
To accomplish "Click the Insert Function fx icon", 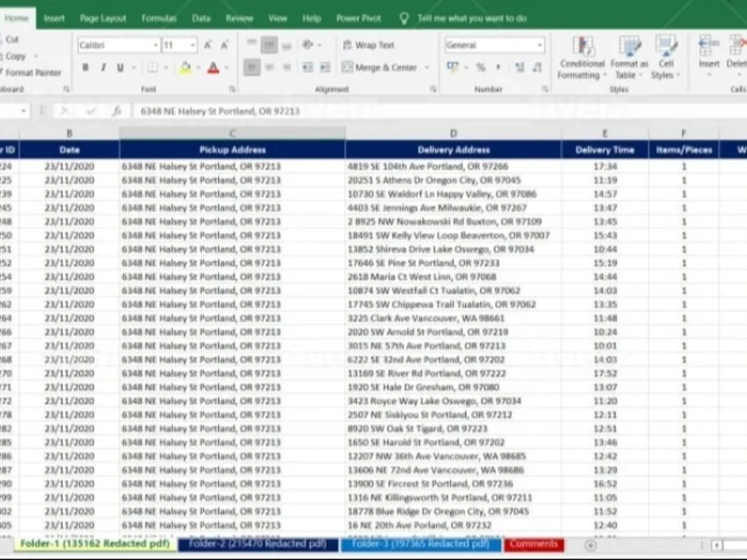I will [x=117, y=111].
